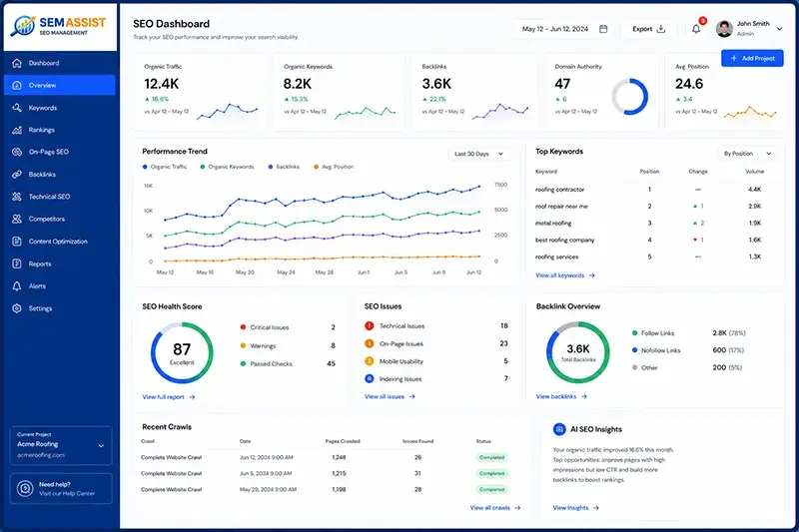
Task: Click the Jun 12, 2024 9:00 AM crawl date
Action: click(266, 457)
